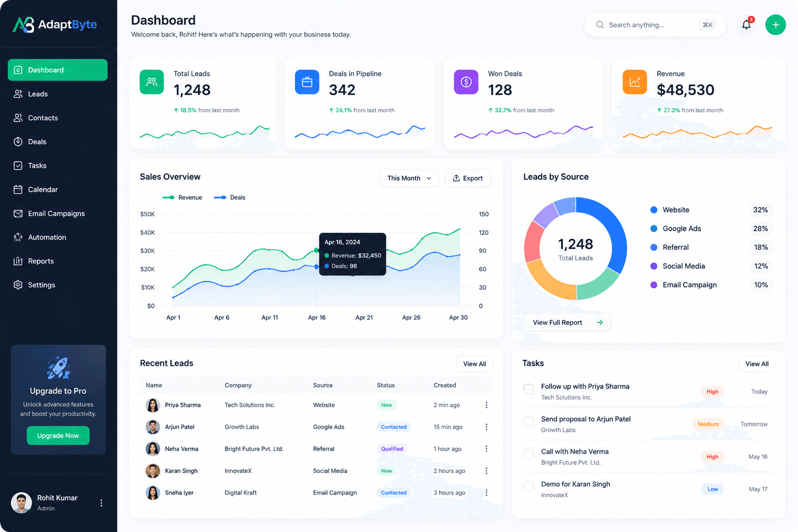
Task: Click the Revenue chart icon
Action: click(x=634, y=82)
